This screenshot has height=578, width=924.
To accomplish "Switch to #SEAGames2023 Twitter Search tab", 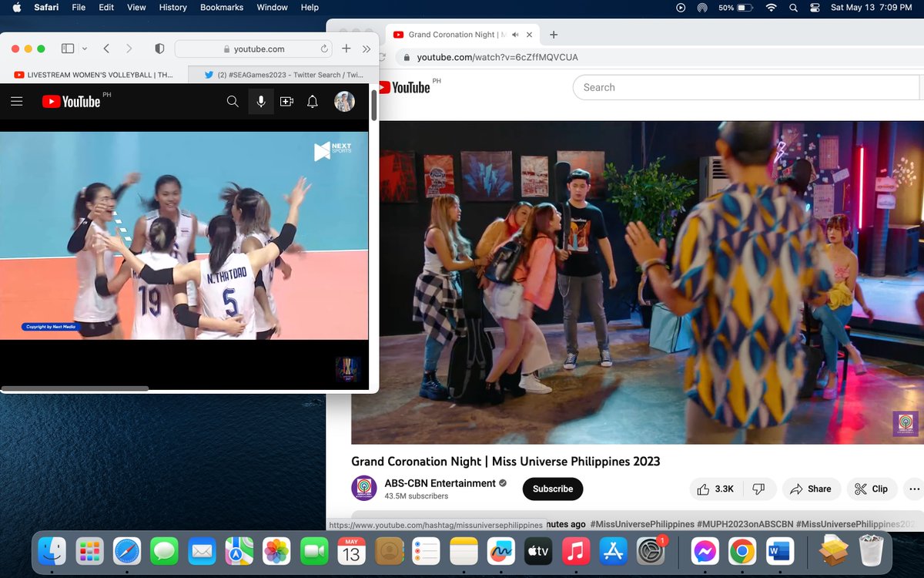I will pyautogui.click(x=283, y=75).
